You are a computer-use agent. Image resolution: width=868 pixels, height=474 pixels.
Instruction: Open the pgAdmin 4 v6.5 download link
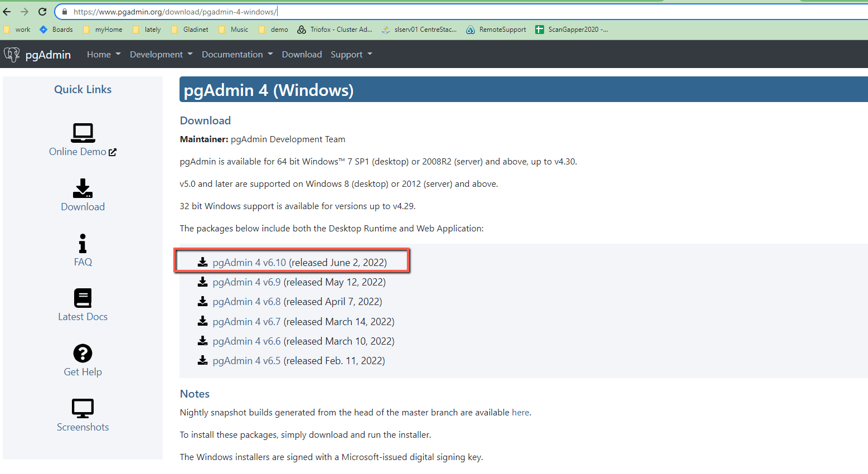(247, 361)
